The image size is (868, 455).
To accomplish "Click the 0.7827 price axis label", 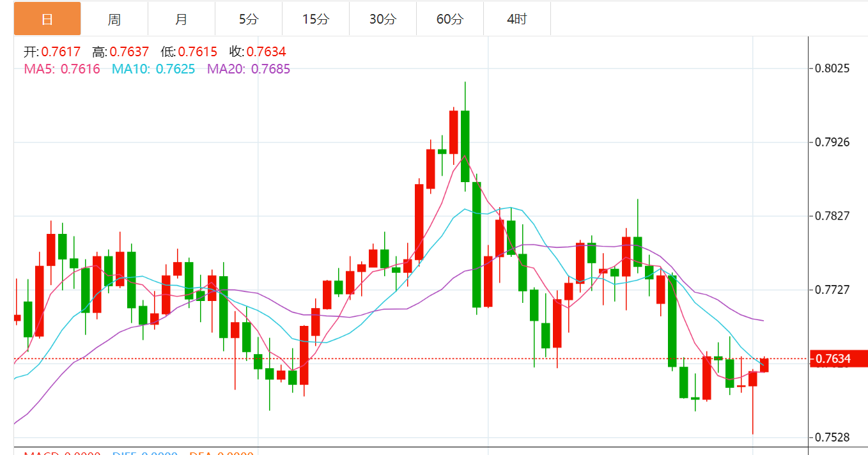I will 832,215.
